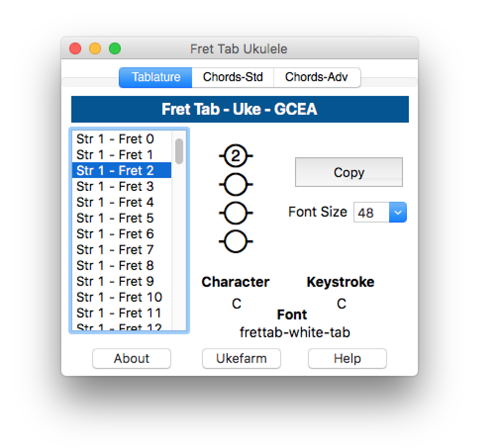497x448 pixels.
Task: Click the Ukefarm button
Action: coord(241,358)
